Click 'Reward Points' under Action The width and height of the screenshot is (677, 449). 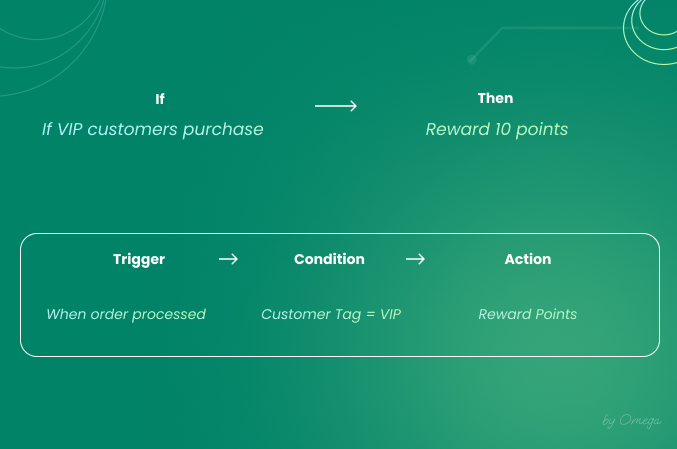[x=528, y=314]
